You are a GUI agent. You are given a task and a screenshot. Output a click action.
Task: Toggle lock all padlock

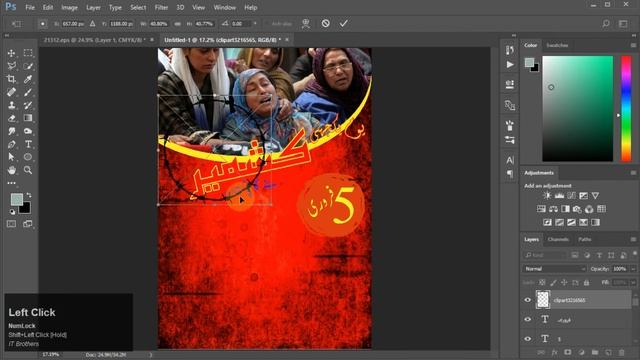pyautogui.click(x=587, y=282)
